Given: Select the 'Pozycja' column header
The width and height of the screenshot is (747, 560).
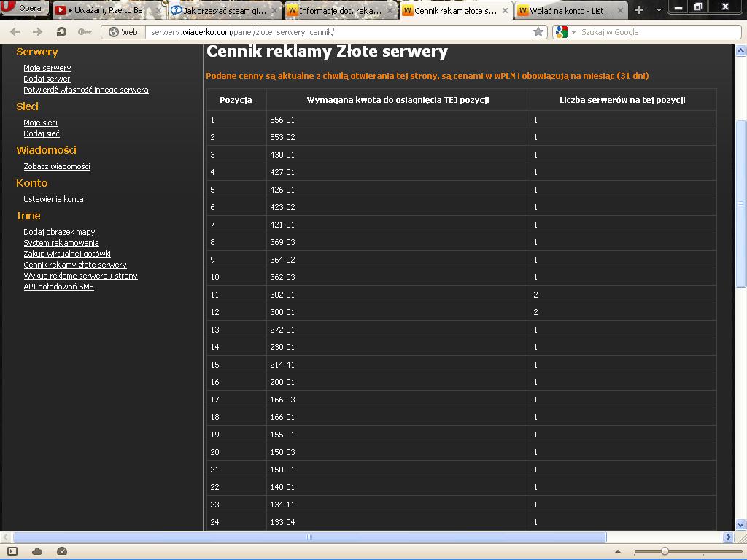Looking at the screenshot, I should [236, 100].
